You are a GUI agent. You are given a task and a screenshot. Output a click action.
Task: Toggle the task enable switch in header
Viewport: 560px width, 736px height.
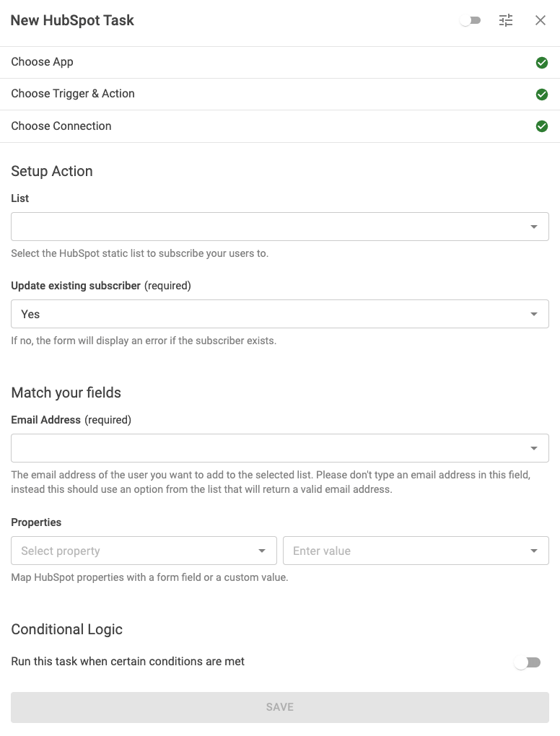(x=471, y=20)
